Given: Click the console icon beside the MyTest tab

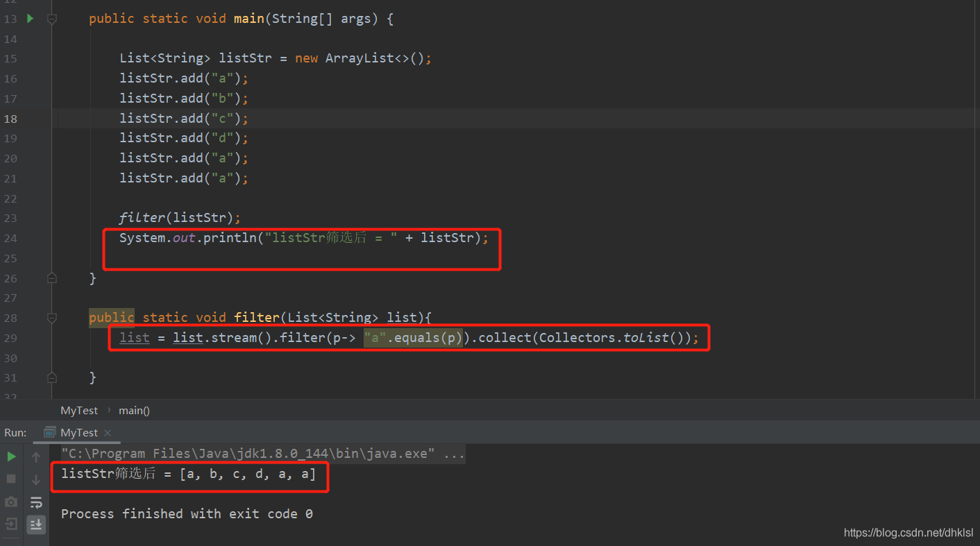Looking at the screenshot, I should tap(49, 432).
